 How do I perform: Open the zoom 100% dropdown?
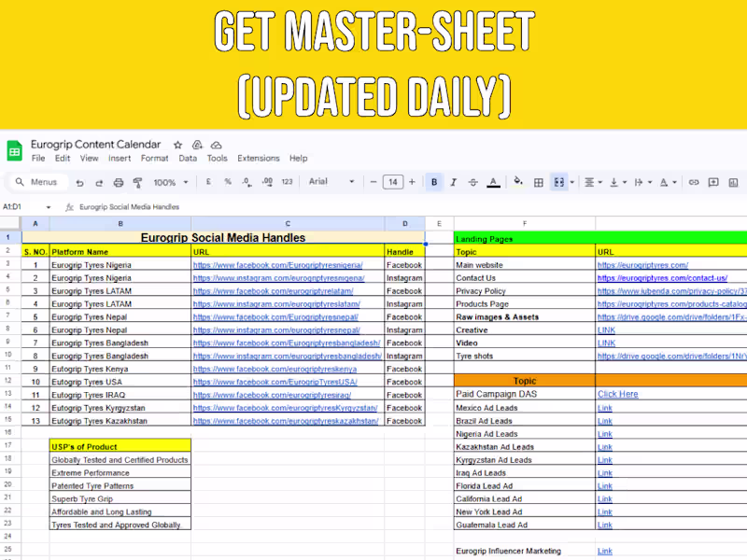coord(171,182)
